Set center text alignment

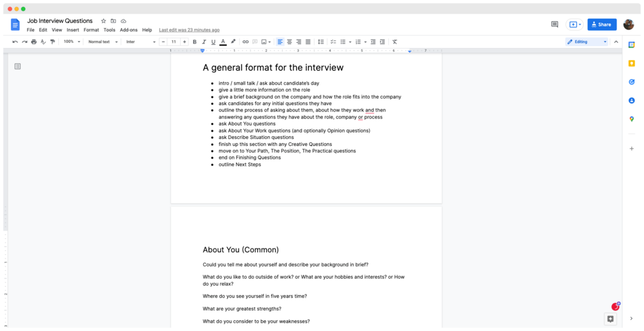tap(290, 42)
